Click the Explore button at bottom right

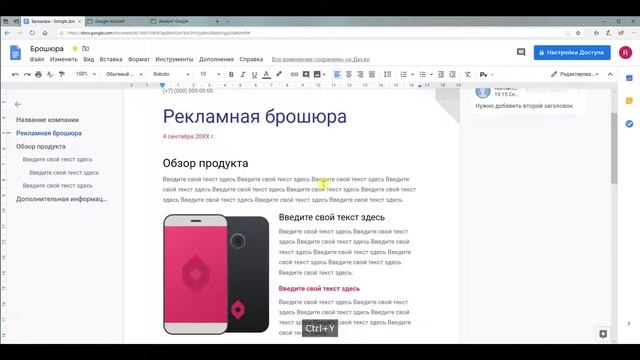603,334
